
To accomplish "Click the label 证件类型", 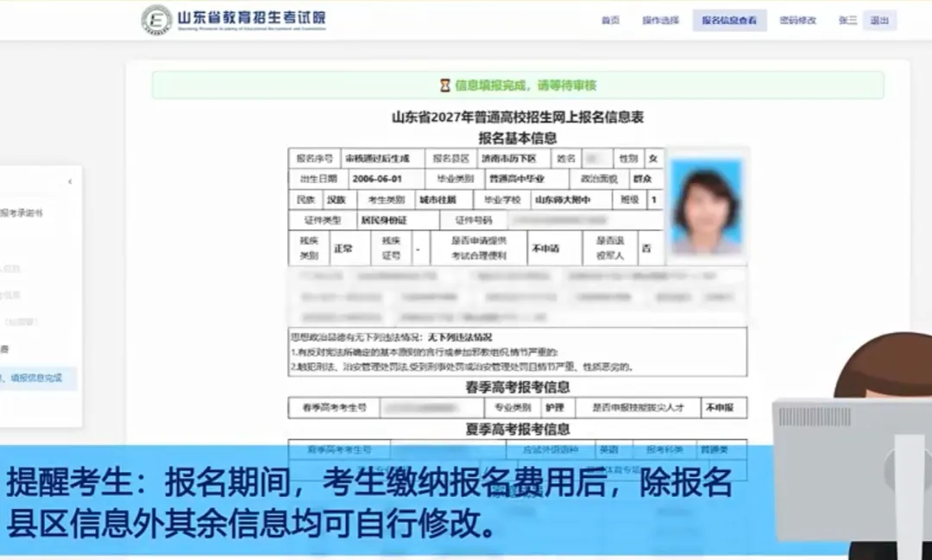I will [x=323, y=221].
